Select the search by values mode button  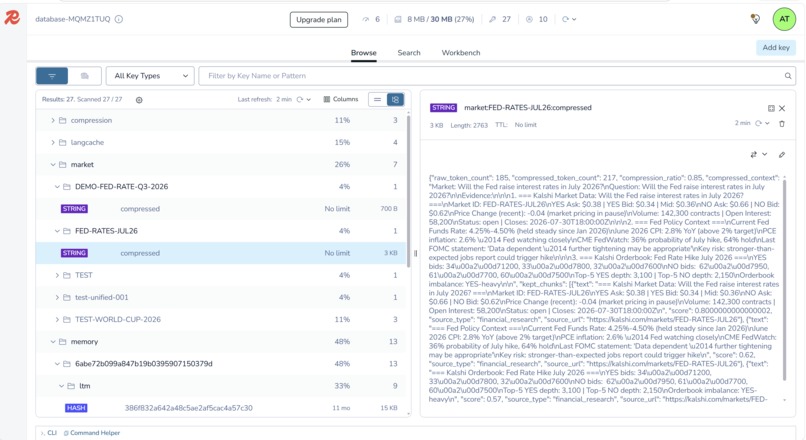point(85,76)
